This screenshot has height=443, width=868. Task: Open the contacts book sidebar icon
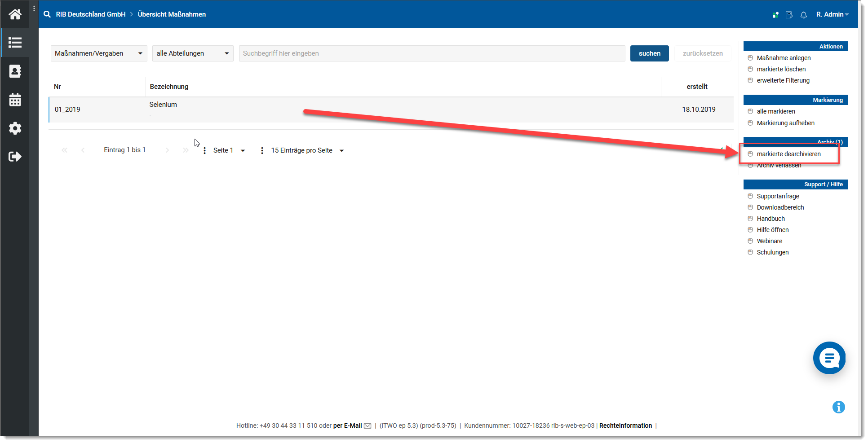tap(15, 71)
